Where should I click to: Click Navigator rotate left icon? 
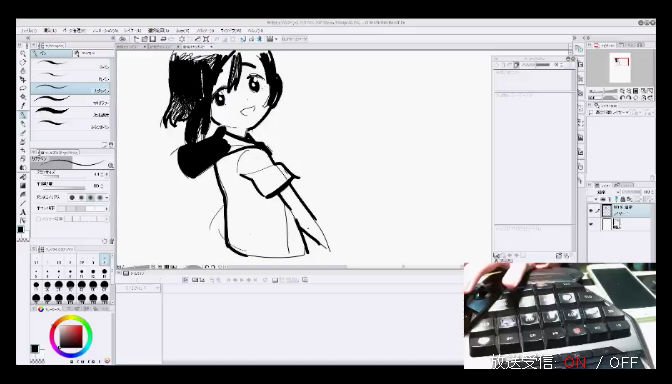622,98
